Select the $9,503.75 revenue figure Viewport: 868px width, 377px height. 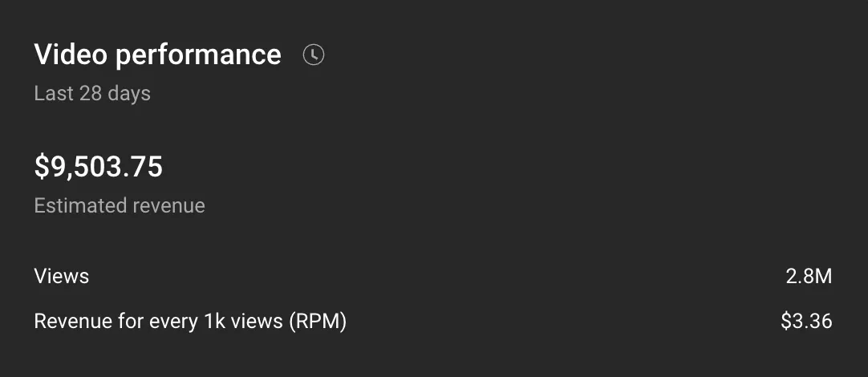click(x=99, y=167)
